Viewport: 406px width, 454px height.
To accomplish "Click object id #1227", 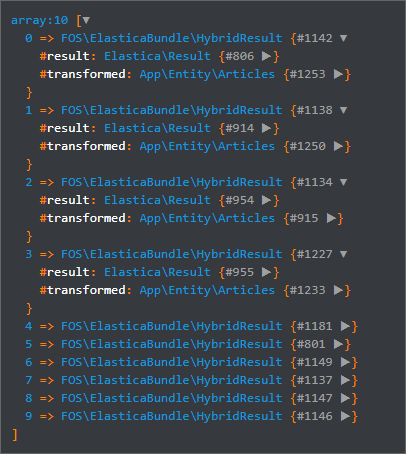I will coord(315,254).
